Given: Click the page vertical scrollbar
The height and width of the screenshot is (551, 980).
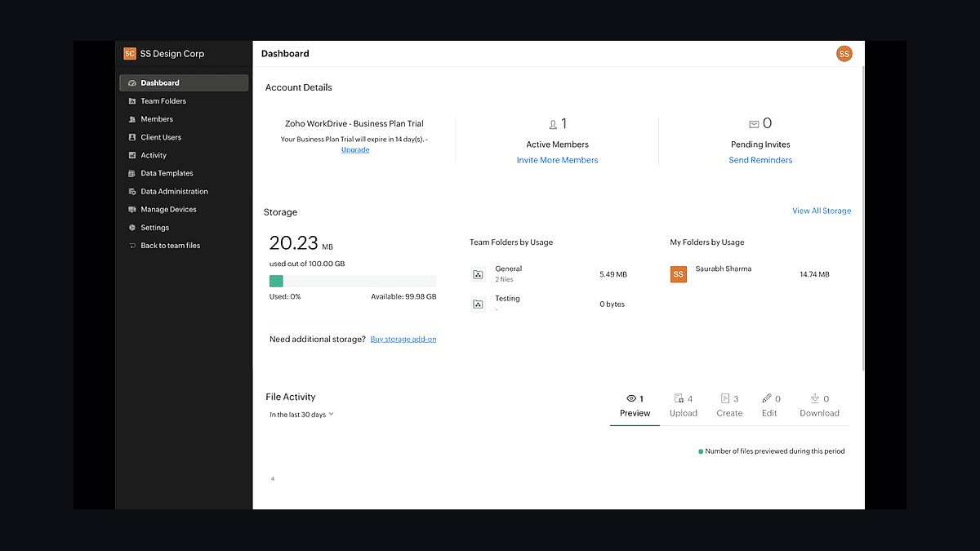Looking at the screenshot, I should 862,217.
